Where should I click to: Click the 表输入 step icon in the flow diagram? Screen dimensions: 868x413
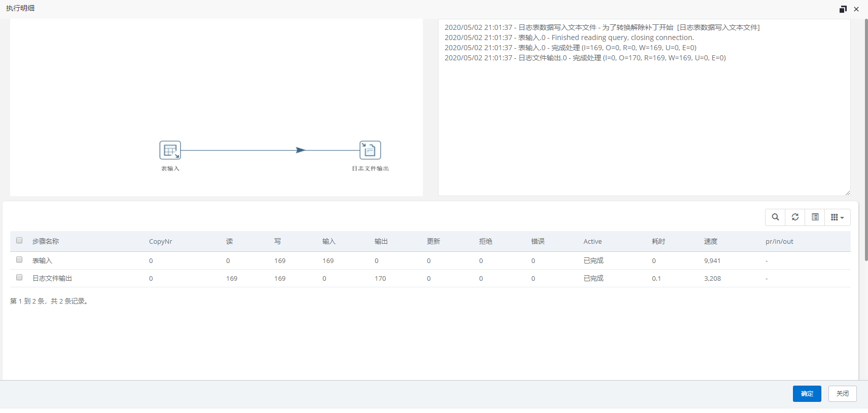pos(170,150)
